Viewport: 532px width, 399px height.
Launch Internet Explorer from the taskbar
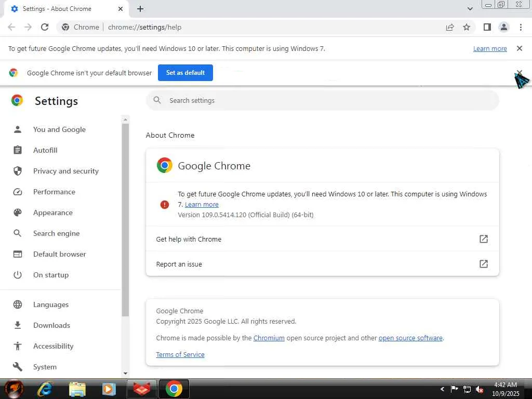pyautogui.click(x=45, y=389)
